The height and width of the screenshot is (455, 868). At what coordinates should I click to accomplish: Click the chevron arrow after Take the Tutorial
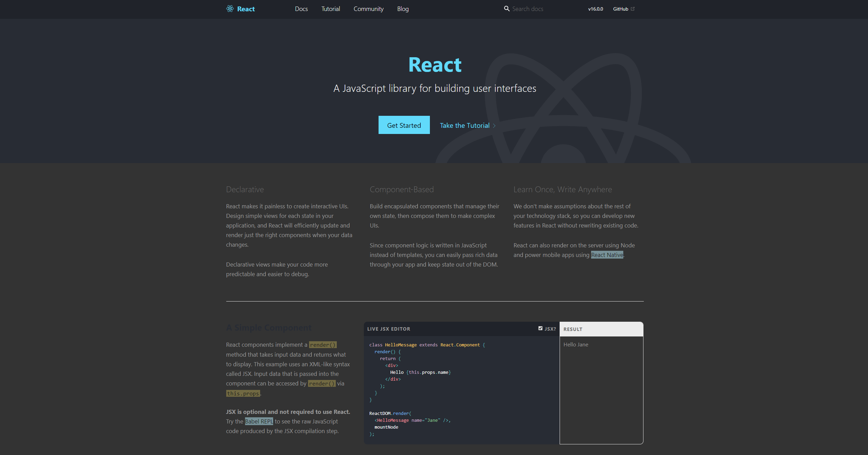494,126
